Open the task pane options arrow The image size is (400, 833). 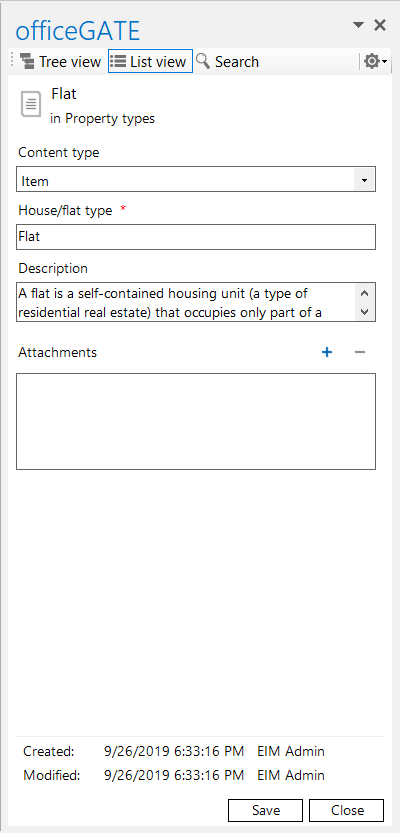coord(359,24)
